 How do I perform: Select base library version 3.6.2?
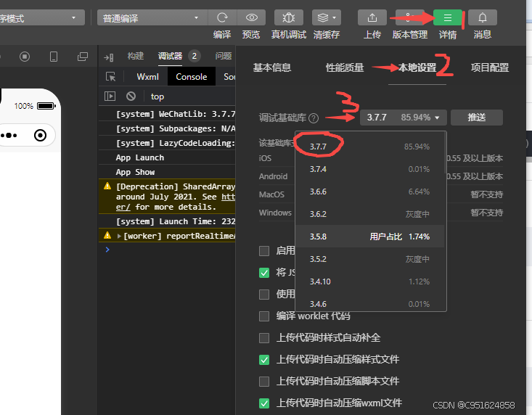[370, 214]
